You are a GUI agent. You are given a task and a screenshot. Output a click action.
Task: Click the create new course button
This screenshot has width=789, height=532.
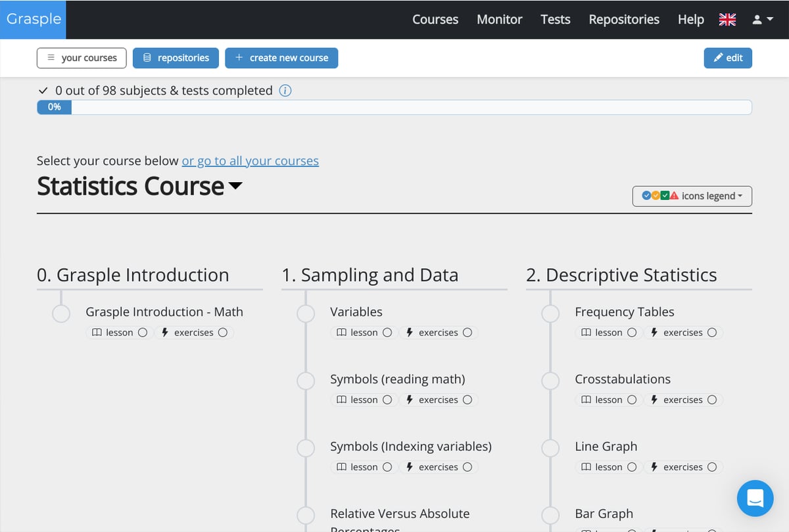[281, 58]
